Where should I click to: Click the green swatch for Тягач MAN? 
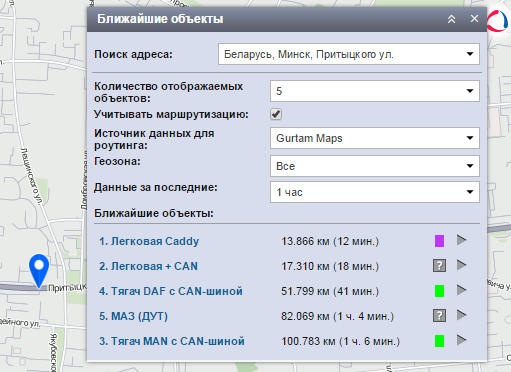439,341
